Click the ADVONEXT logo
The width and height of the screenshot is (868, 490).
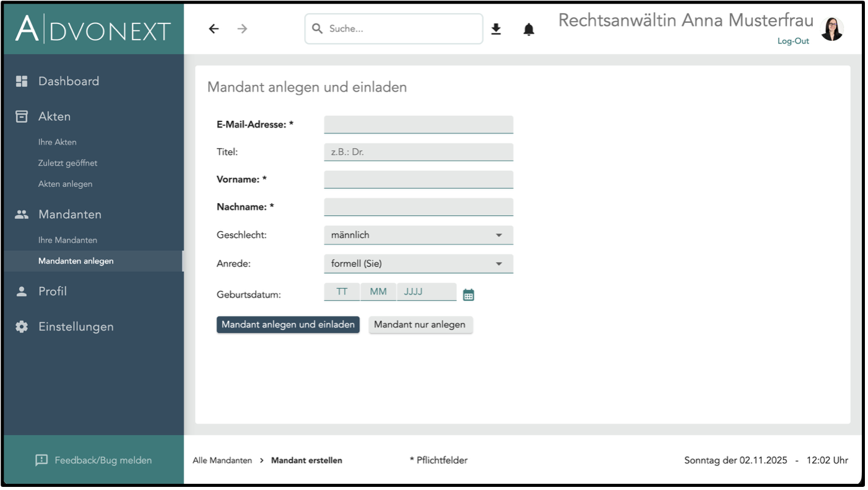click(93, 29)
